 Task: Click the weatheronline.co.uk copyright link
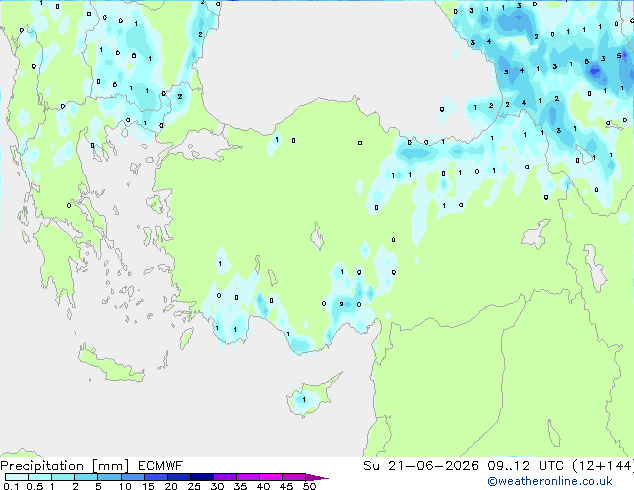(550, 481)
